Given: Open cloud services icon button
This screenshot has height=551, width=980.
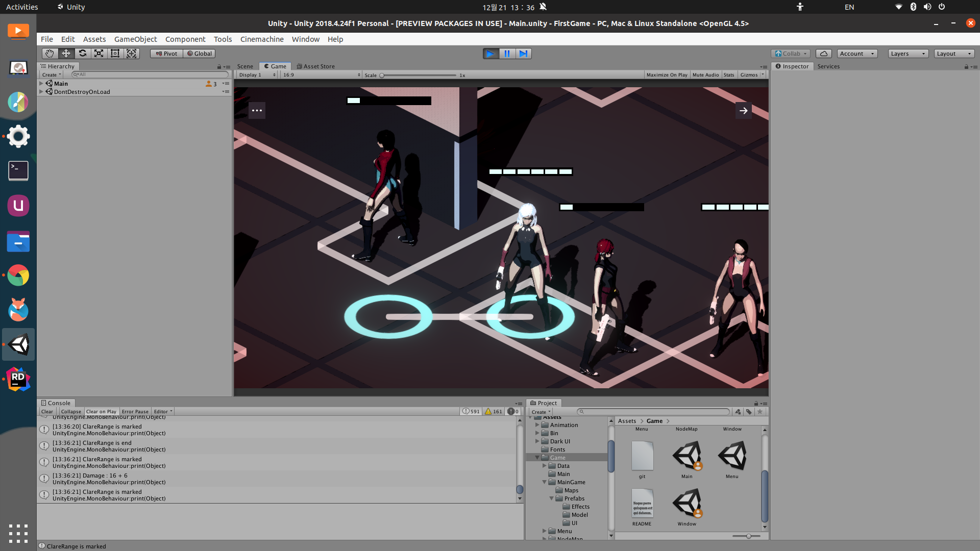Looking at the screenshot, I should point(823,54).
